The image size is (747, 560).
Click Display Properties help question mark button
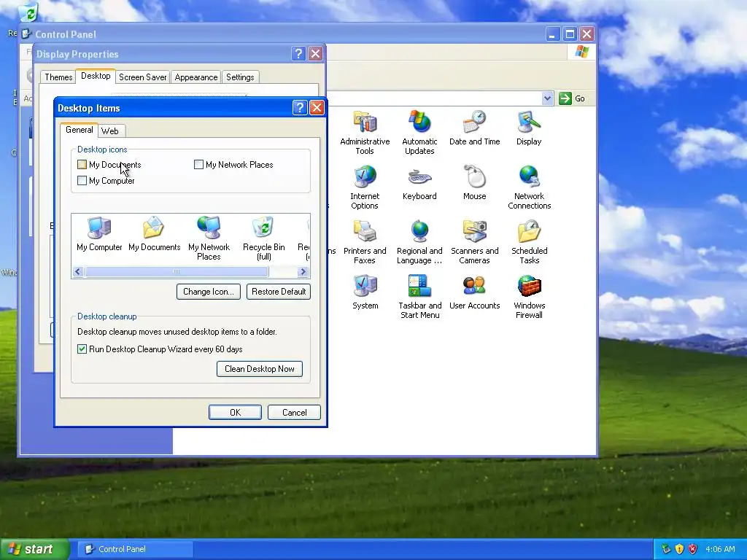pyautogui.click(x=298, y=54)
